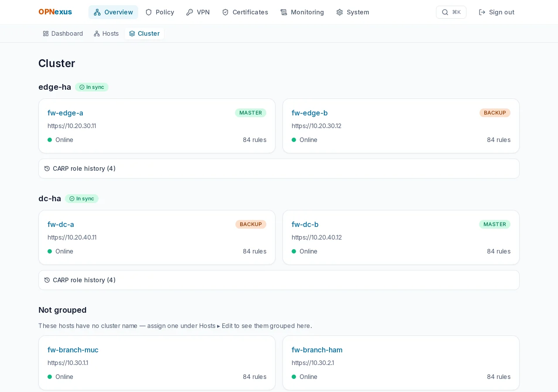Image resolution: width=558 pixels, height=392 pixels.
Task: Click the VPN key icon
Action: click(190, 12)
